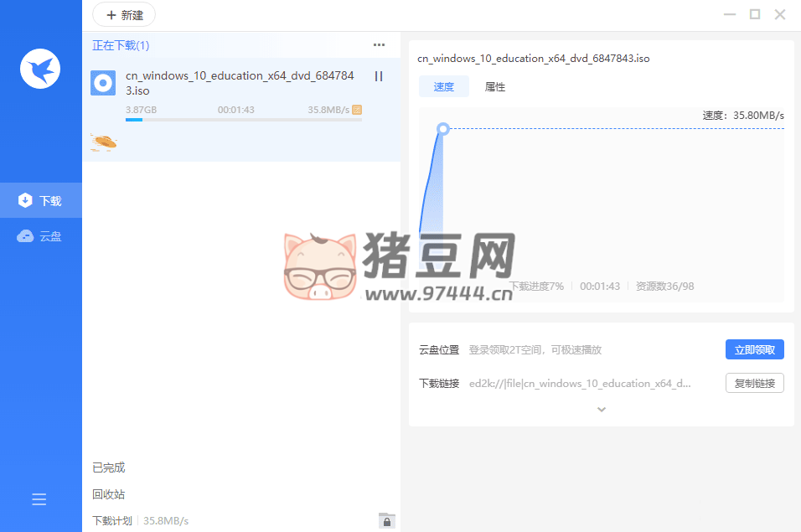Open the private locked folder icon
Viewport: 801px width, 532px height.
point(386,520)
